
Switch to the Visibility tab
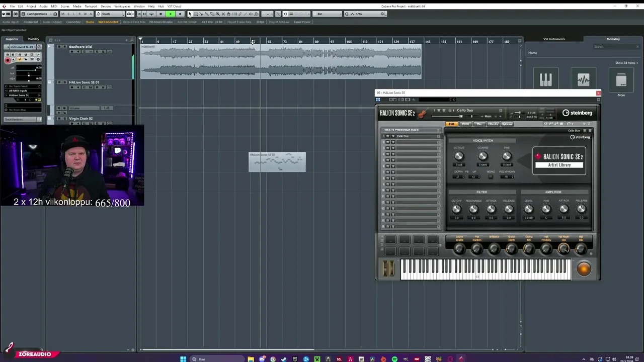(x=33, y=39)
